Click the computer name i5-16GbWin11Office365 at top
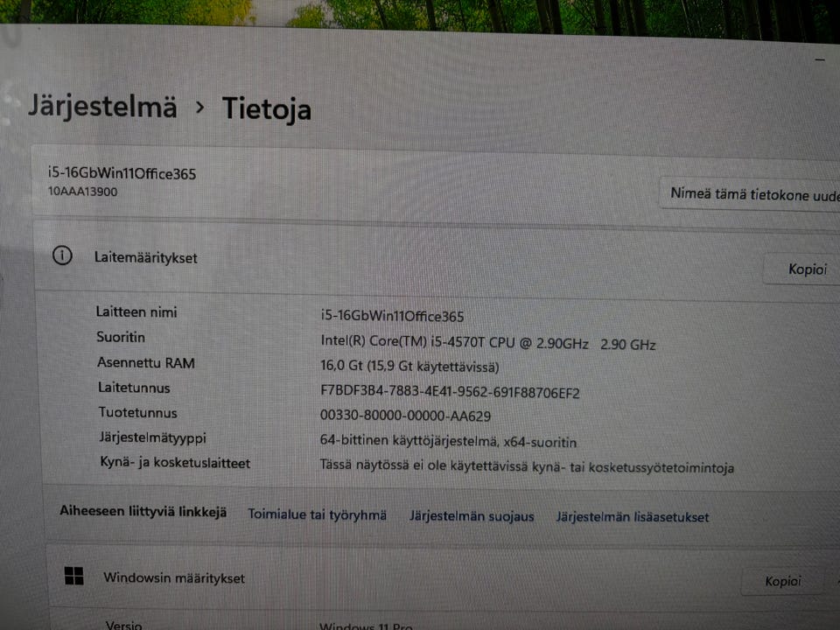 (122, 173)
